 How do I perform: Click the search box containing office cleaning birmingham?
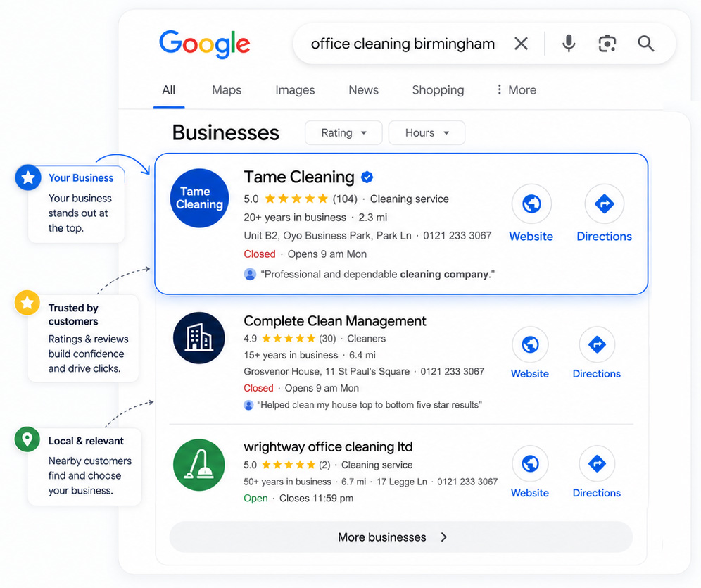484,44
